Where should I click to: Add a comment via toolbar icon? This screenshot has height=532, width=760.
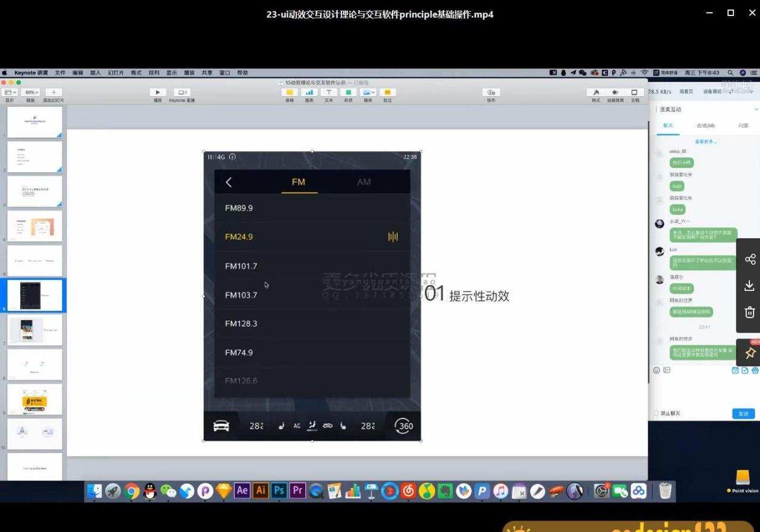(x=387, y=92)
